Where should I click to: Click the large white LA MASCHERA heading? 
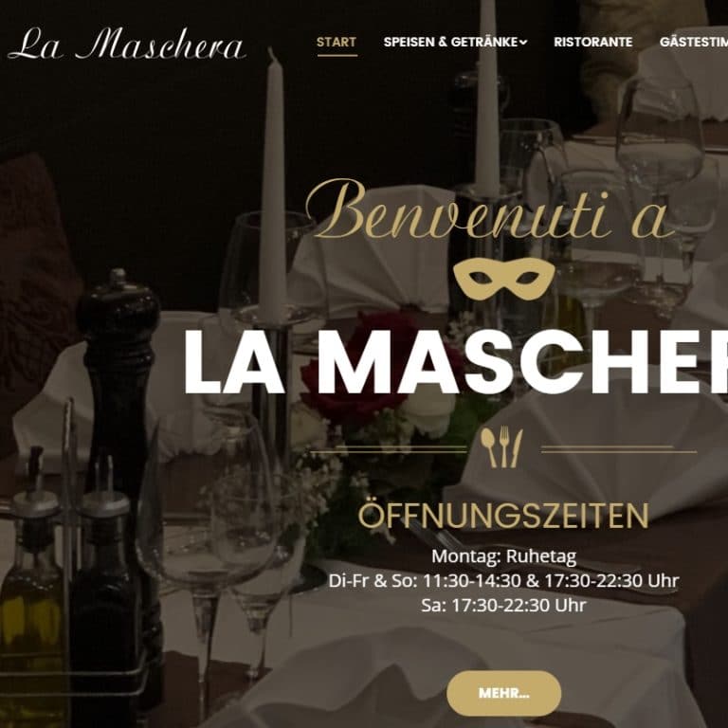pyautogui.click(x=456, y=362)
